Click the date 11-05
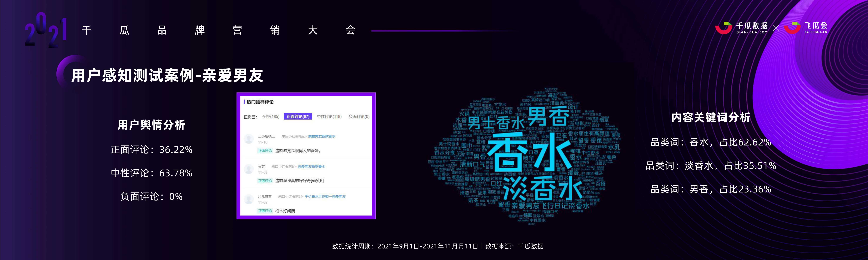Viewport: 868px width, 260px height. (x=263, y=202)
